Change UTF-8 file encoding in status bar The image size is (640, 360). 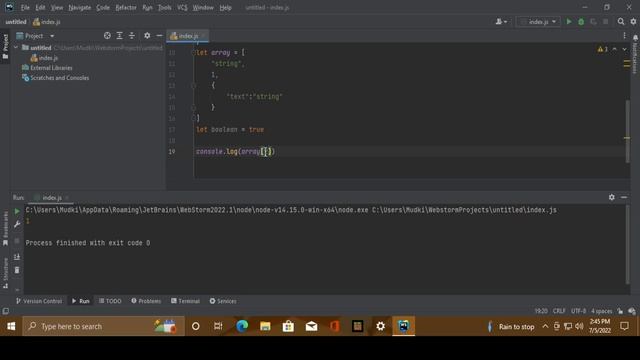(x=578, y=311)
